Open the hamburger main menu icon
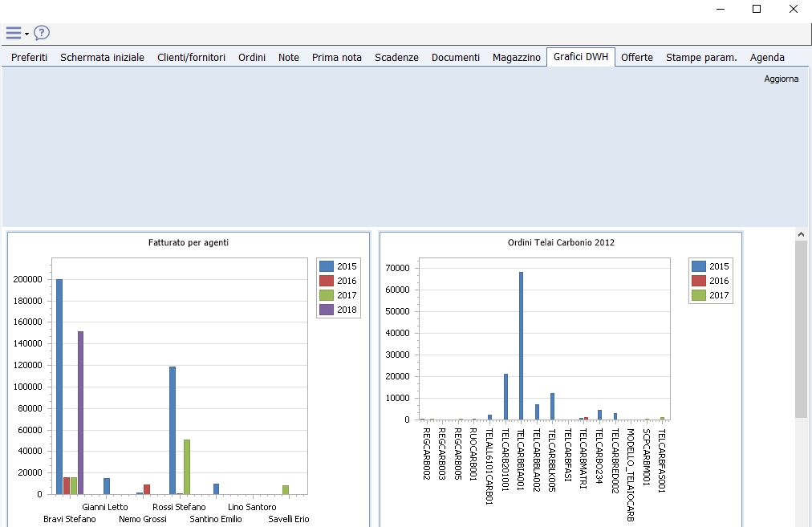This screenshot has width=812, height=527. (x=13, y=33)
